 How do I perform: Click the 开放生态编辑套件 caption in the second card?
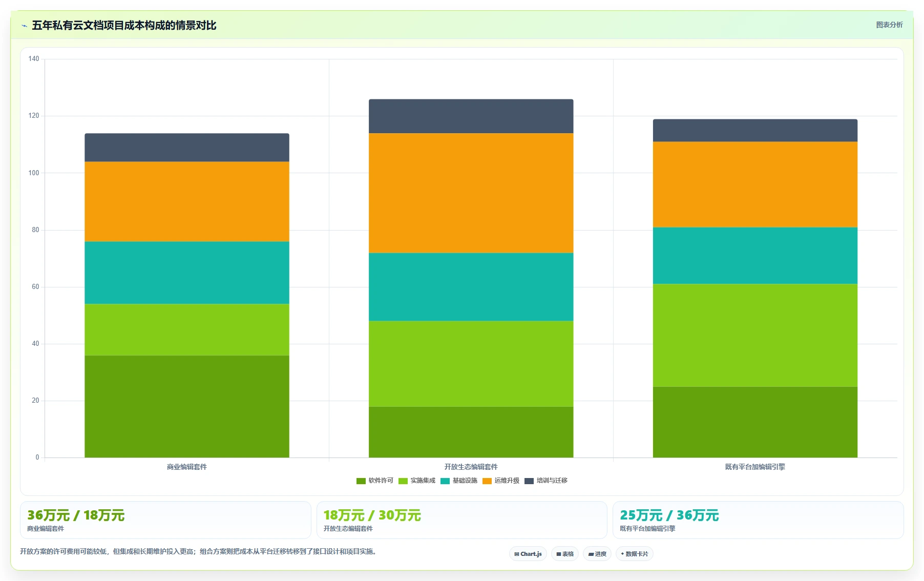point(348,529)
